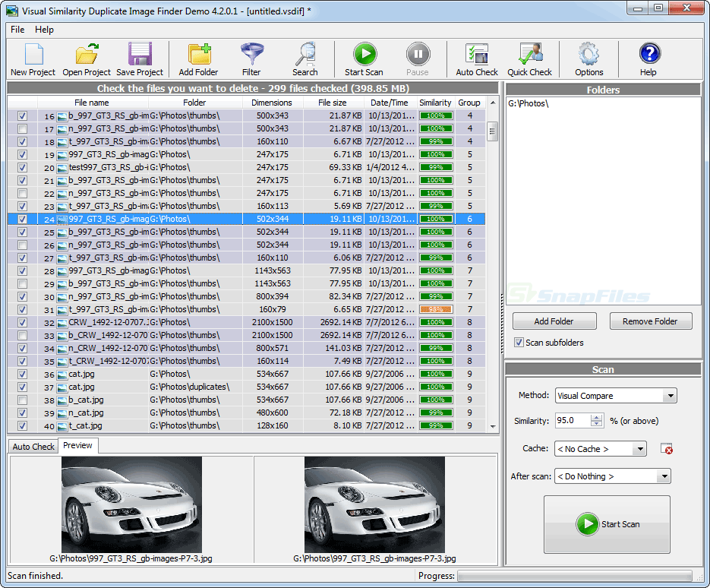Image resolution: width=710 pixels, height=588 pixels.
Task: Sort list by Dimensions column header
Action: click(x=272, y=103)
